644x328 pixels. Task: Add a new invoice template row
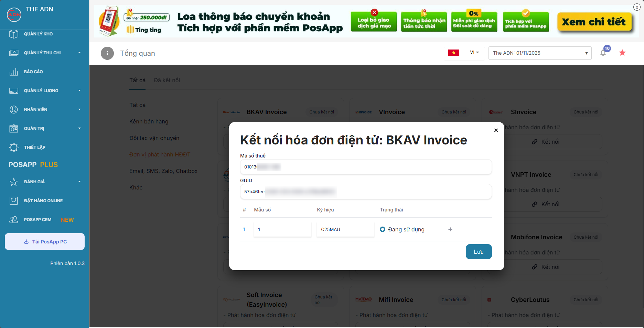point(450,229)
